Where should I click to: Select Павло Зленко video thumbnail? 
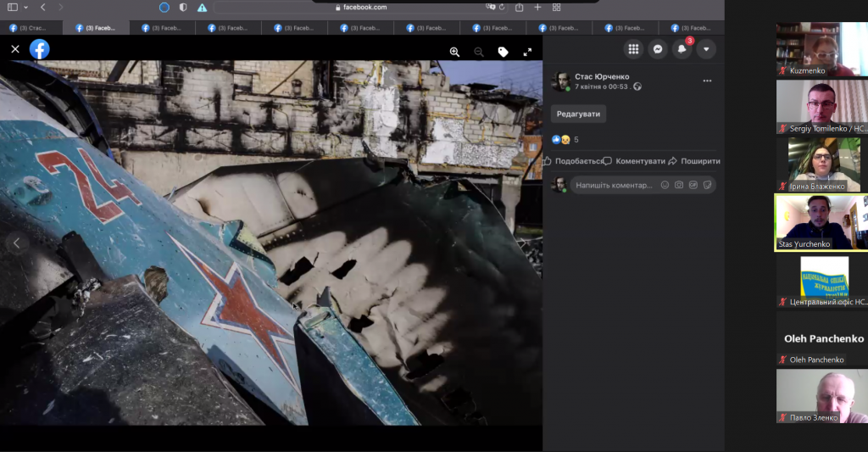click(x=821, y=396)
